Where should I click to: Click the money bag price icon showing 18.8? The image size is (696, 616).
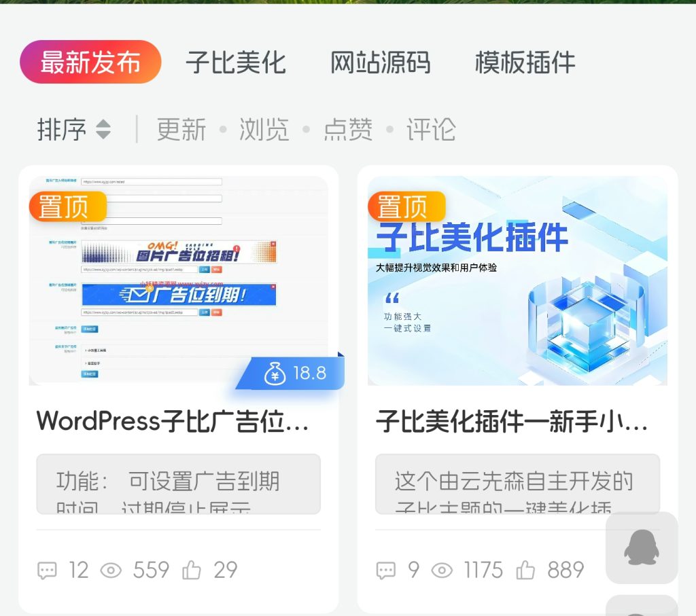pyautogui.click(x=275, y=372)
